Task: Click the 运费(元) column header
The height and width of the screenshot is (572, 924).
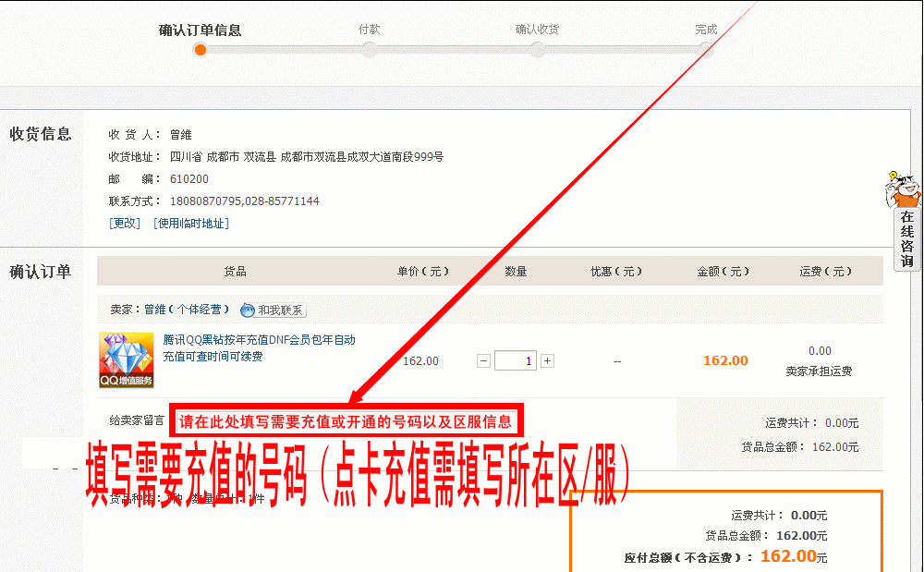Action: pos(825,272)
